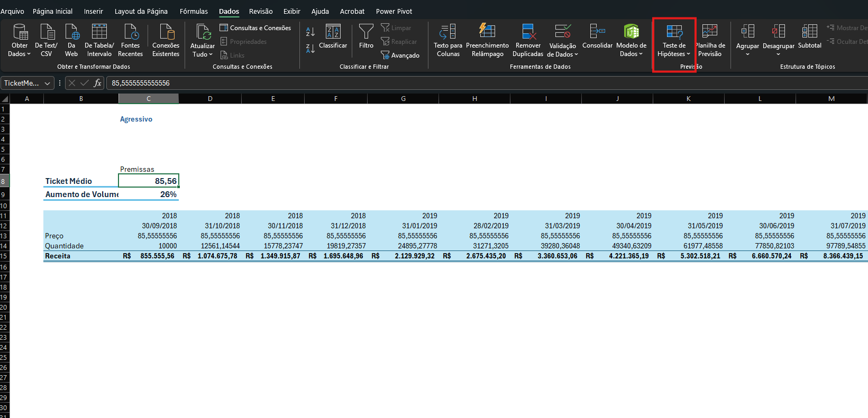
Task: Open the Ajuda tab
Action: point(320,11)
